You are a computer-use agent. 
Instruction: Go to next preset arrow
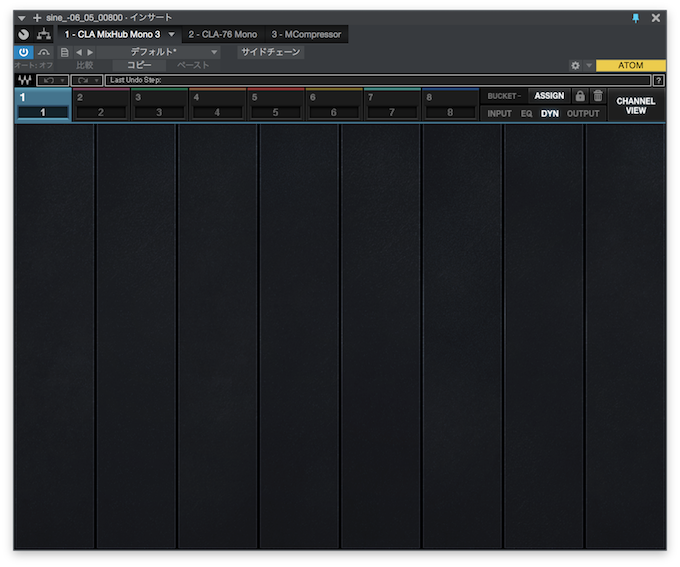(x=90, y=52)
